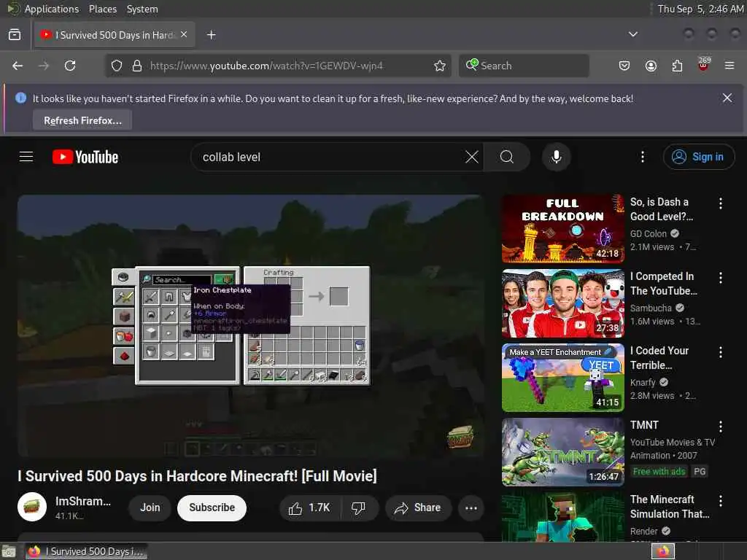Open the TMNT movie title link
The width and height of the screenshot is (747, 560).
[644, 425]
